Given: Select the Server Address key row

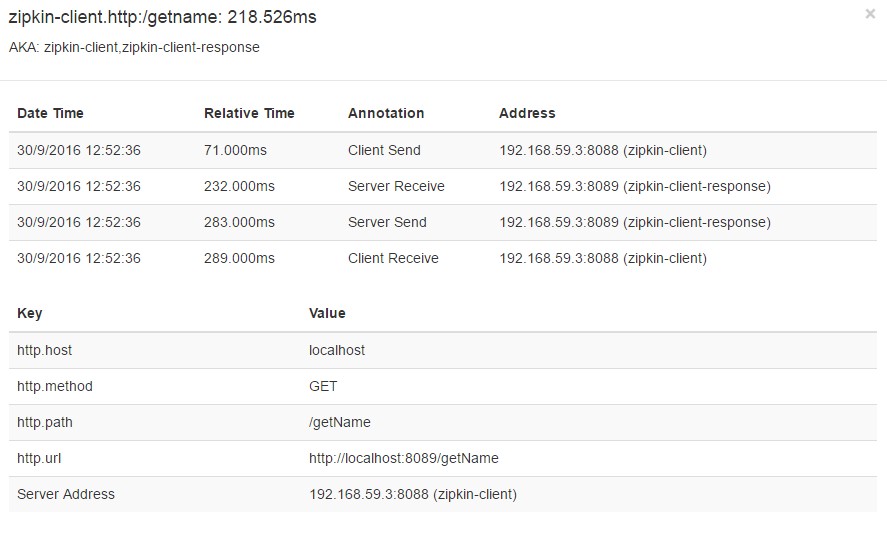Looking at the screenshot, I should click(443, 495).
